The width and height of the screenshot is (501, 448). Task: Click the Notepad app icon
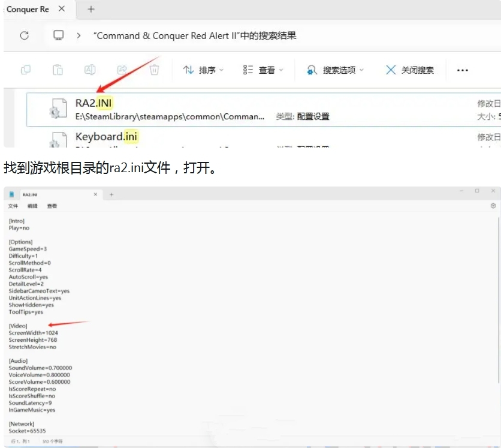tap(11, 194)
